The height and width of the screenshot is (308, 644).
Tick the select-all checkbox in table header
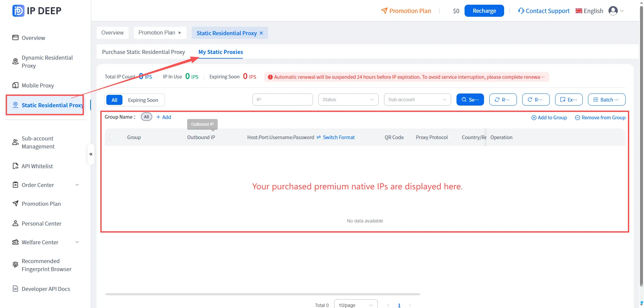[112, 137]
